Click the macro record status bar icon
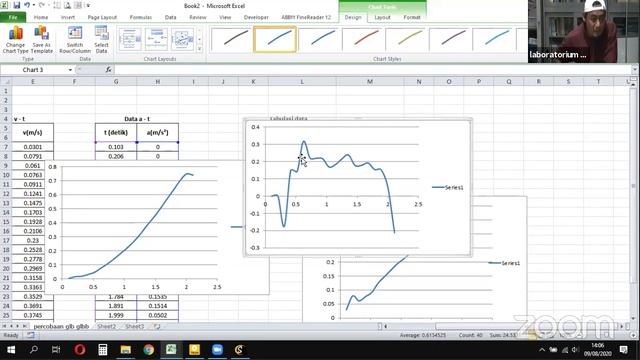 click(31, 335)
